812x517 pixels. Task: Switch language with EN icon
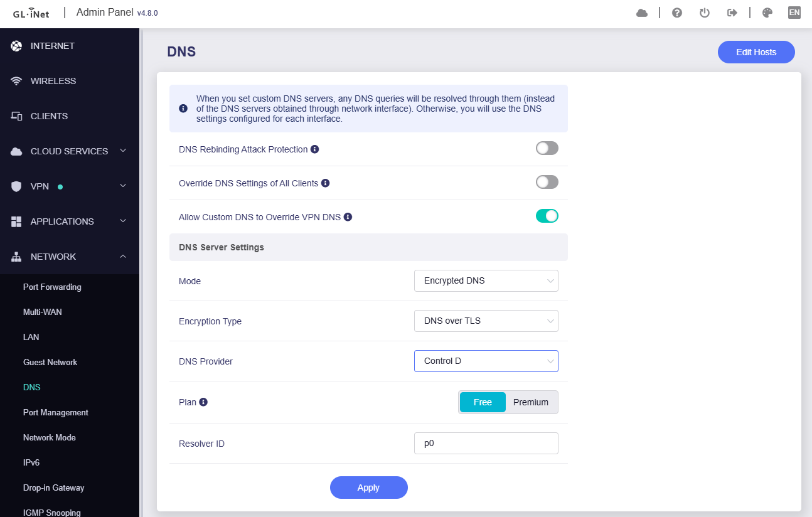(794, 13)
